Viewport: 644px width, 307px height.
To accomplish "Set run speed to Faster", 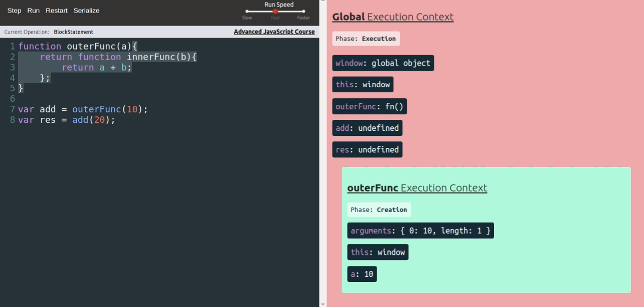I will click(x=303, y=12).
